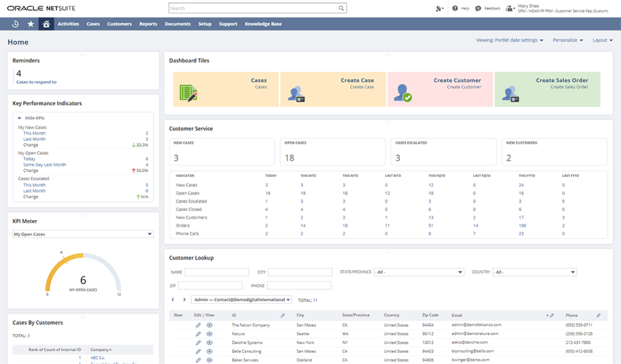621x364 pixels.
Task: Click the Cases dashboard tile icon
Action: [x=188, y=93]
